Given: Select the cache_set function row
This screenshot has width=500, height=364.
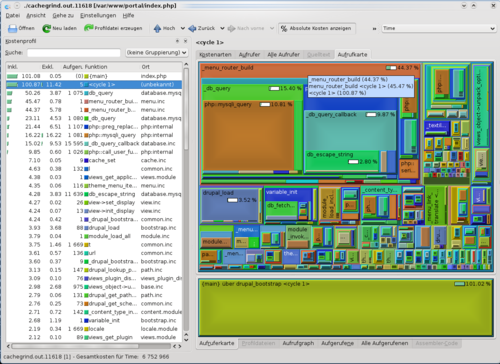Looking at the screenshot, I should pos(94,160).
